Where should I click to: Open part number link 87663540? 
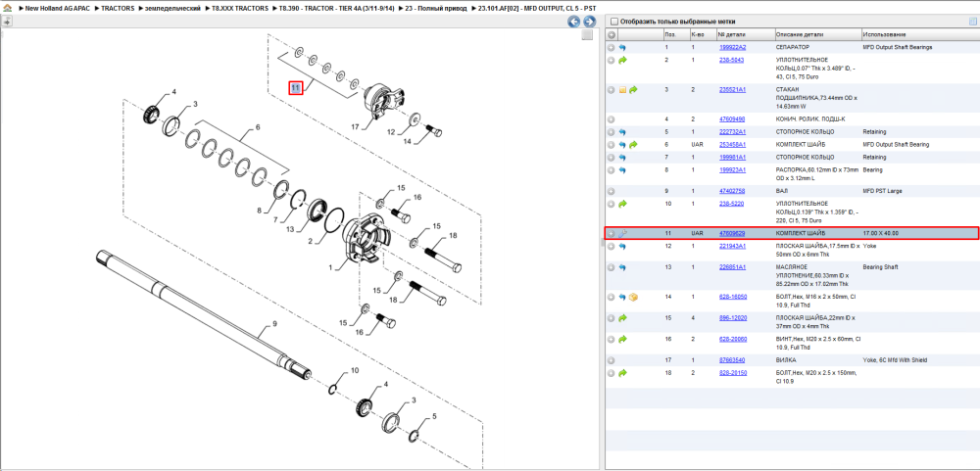(732, 360)
